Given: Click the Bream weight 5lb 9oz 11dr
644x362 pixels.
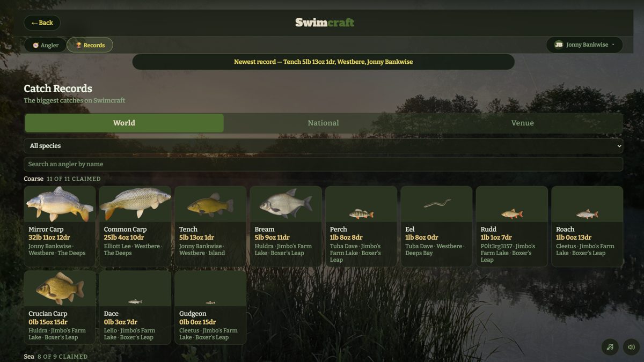Looking at the screenshot, I should (x=272, y=238).
